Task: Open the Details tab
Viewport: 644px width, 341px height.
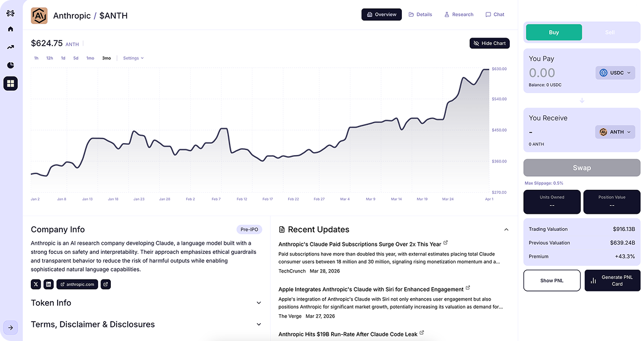Action: pos(420,14)
